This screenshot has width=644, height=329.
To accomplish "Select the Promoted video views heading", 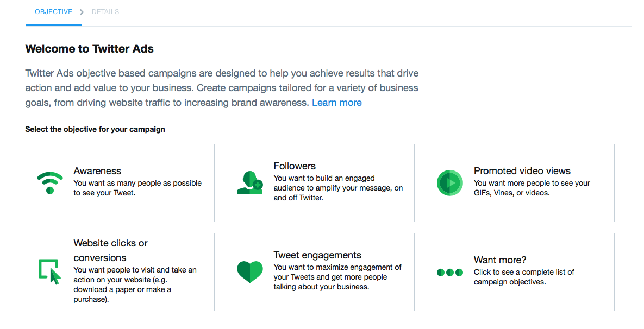I will [522, 171].
